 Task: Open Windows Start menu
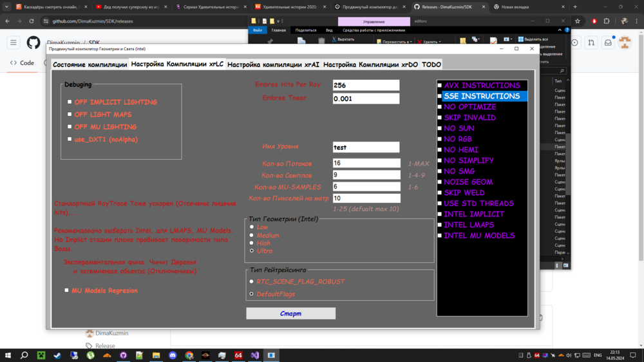click(x=8, y=355)
